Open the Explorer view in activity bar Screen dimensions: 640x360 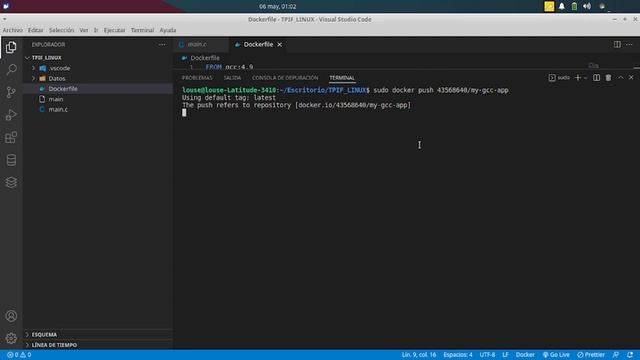tap(11, 47)
